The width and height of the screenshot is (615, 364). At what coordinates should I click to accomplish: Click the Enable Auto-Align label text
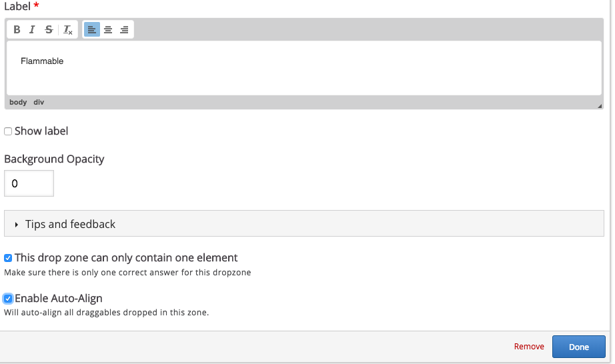[x=59, y=298]
